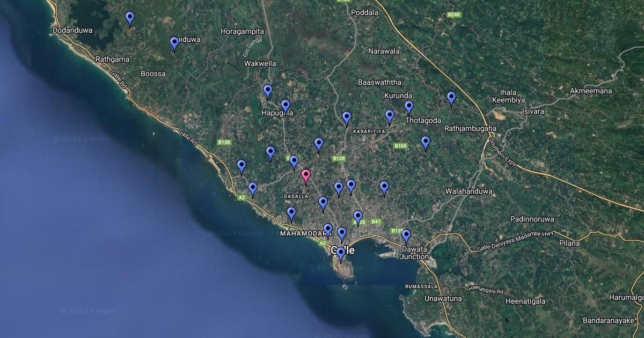Click the blue pin southeast of B109 shield
The width and height of the screenshot is (644, 338).
coord(426,142)
